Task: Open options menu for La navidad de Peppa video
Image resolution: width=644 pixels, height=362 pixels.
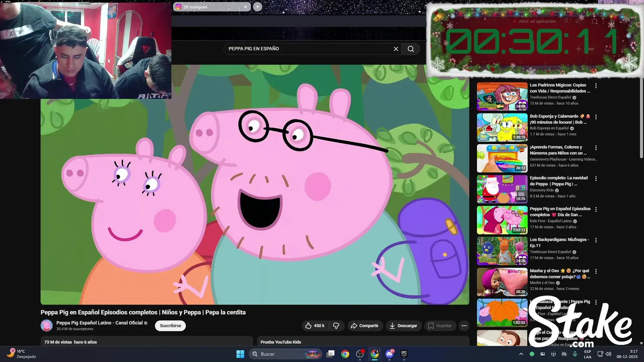Action: coord(596,178)
